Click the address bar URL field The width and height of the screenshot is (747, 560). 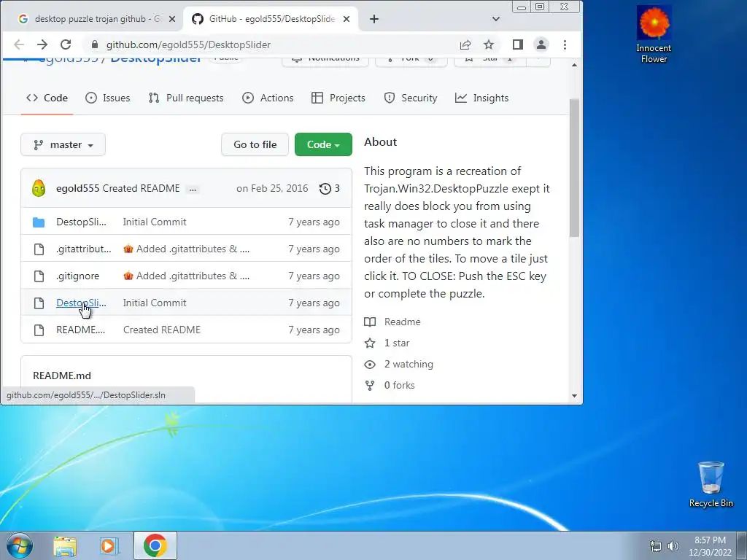pos(276,44)
